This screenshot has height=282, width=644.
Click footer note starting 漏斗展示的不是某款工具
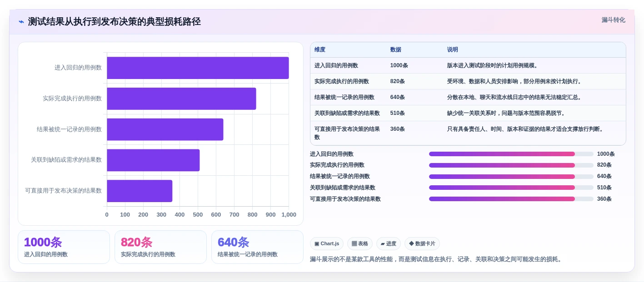437,259
